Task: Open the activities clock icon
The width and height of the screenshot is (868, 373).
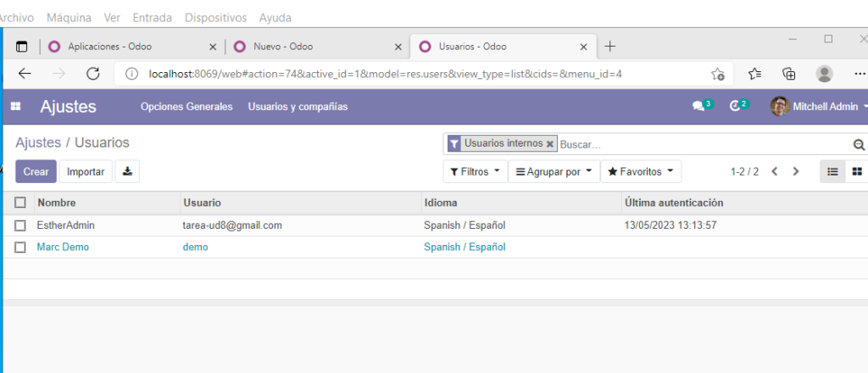Action: tap(735, 107)
